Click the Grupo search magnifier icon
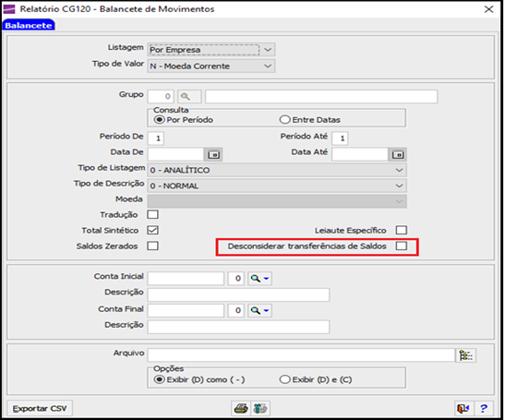 [x=189, y=96]
